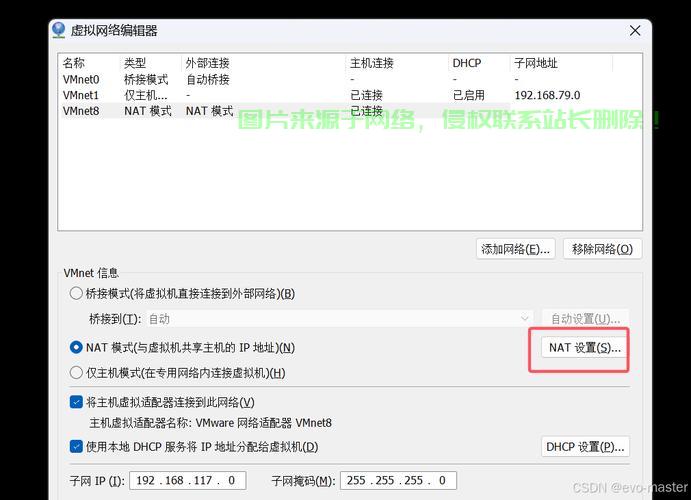Open NAT 设置(S)... button
The height and width of the screenshot is (500, 691).
click(x=584, y=348)
